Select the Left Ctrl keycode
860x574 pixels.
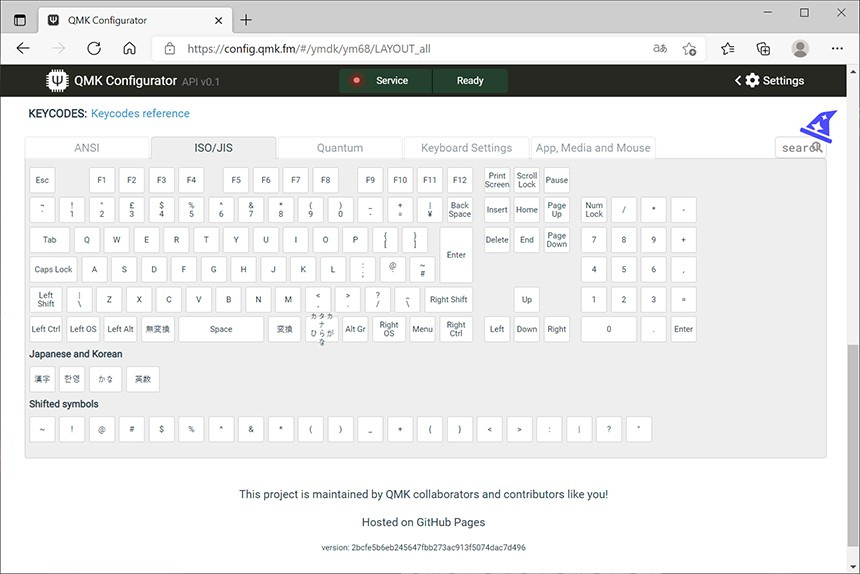pyautogui.click(x=46, y=329)
